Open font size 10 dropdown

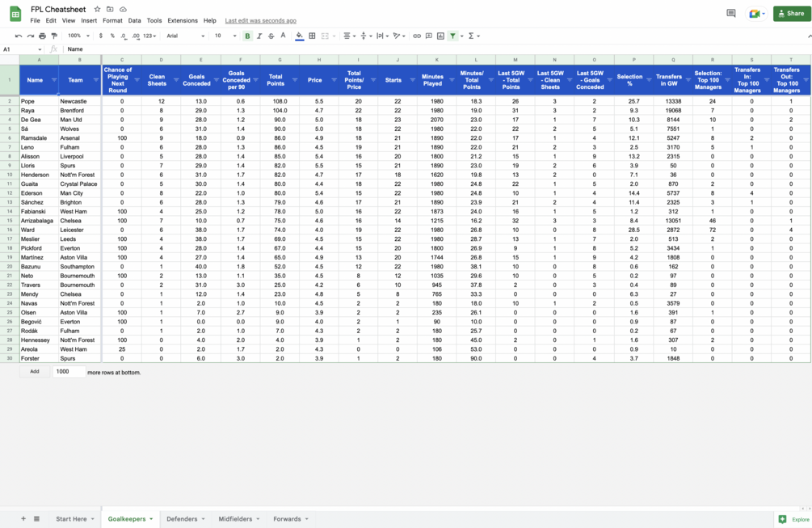pos(225,36)
